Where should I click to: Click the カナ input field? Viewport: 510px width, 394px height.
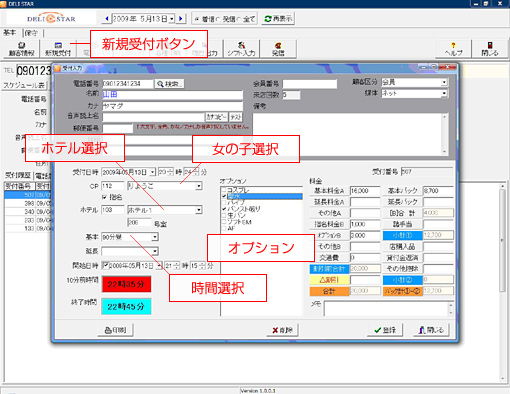[x=172, y=106]
